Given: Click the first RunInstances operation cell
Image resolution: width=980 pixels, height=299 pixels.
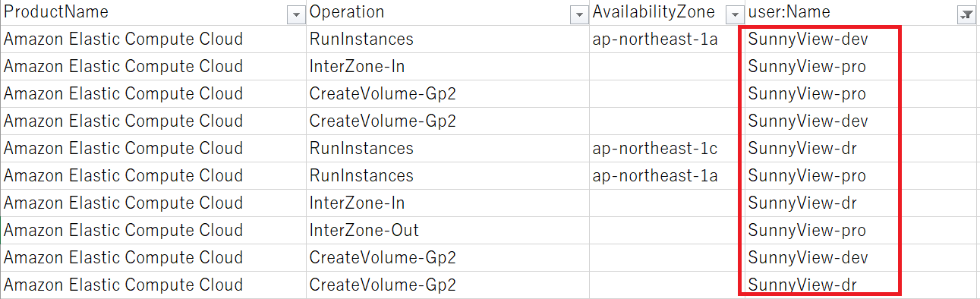Looking at the screenshot, I should click(x=448, y=39).
